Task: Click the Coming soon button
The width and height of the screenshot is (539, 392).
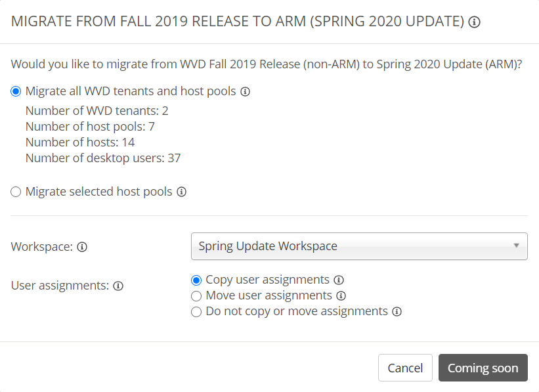Action: (483, 368)
